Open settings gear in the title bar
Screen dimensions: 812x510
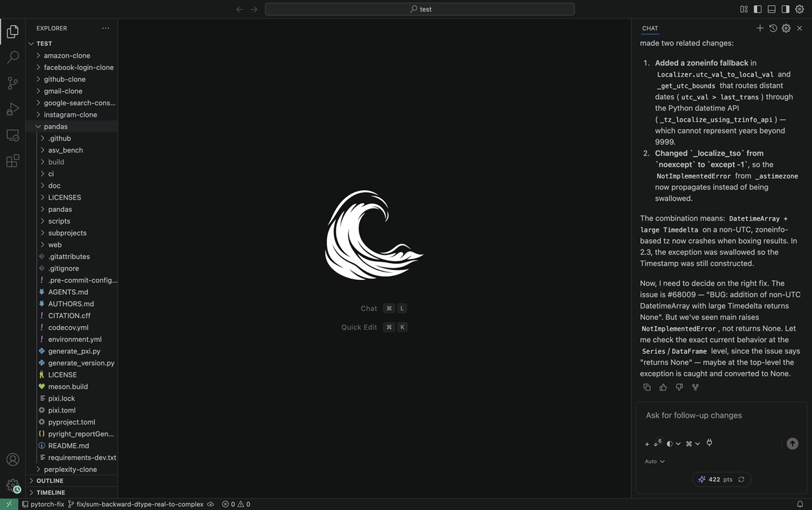[x=799, y=9]
